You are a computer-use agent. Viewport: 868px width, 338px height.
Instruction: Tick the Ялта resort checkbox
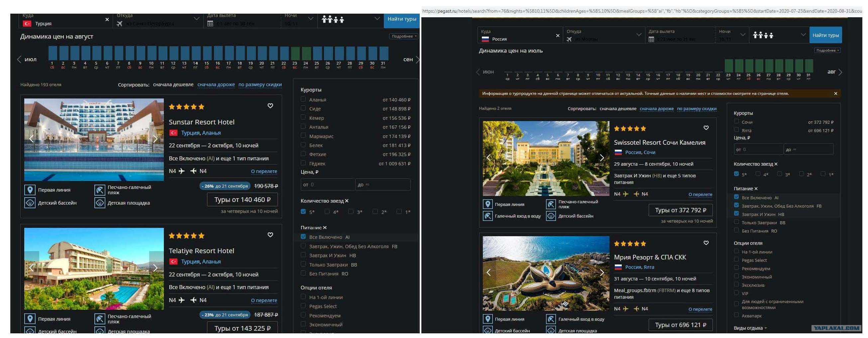(736, 129)
